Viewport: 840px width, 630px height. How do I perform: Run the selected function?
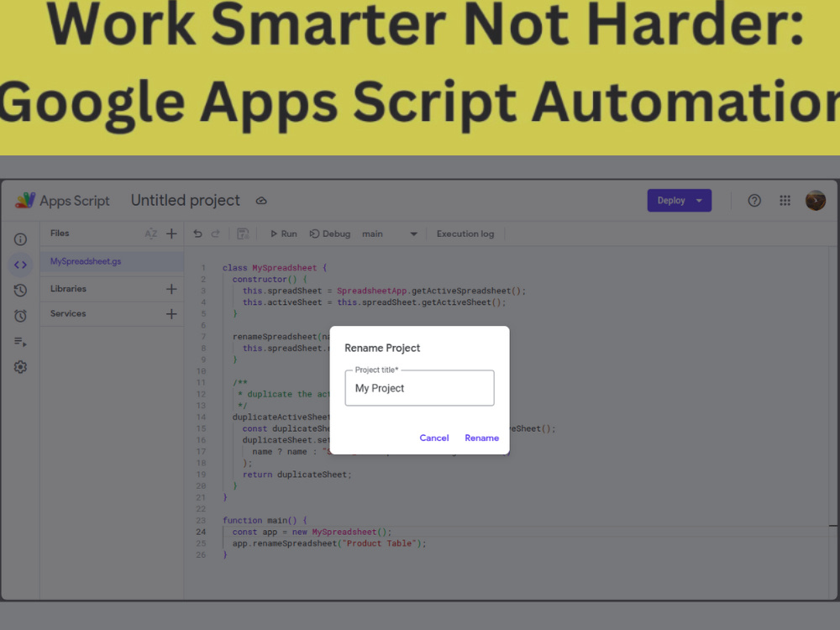coord(283,234)
